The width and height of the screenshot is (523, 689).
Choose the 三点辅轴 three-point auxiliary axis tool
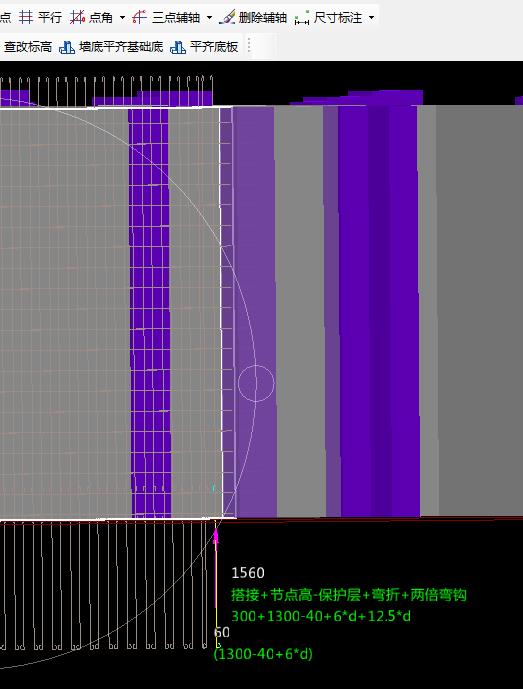coord(167,18)
